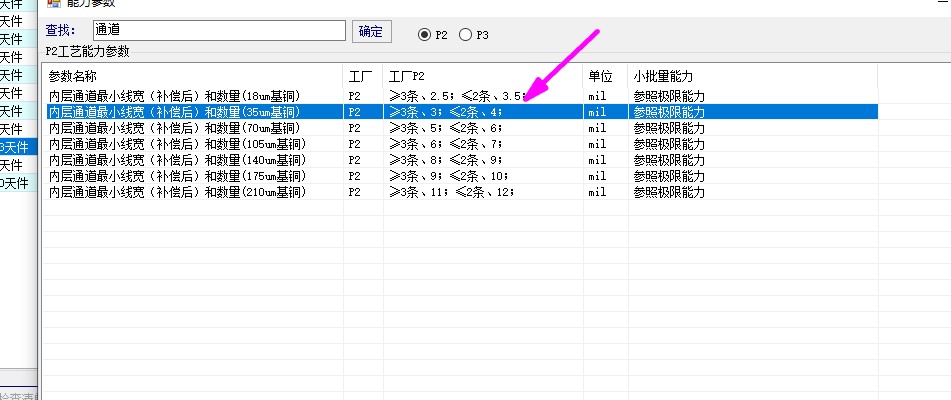The width and height of the screenshot is (951, 400).
Task: Select the P3 radio button
Action: (x=474, y=35)
